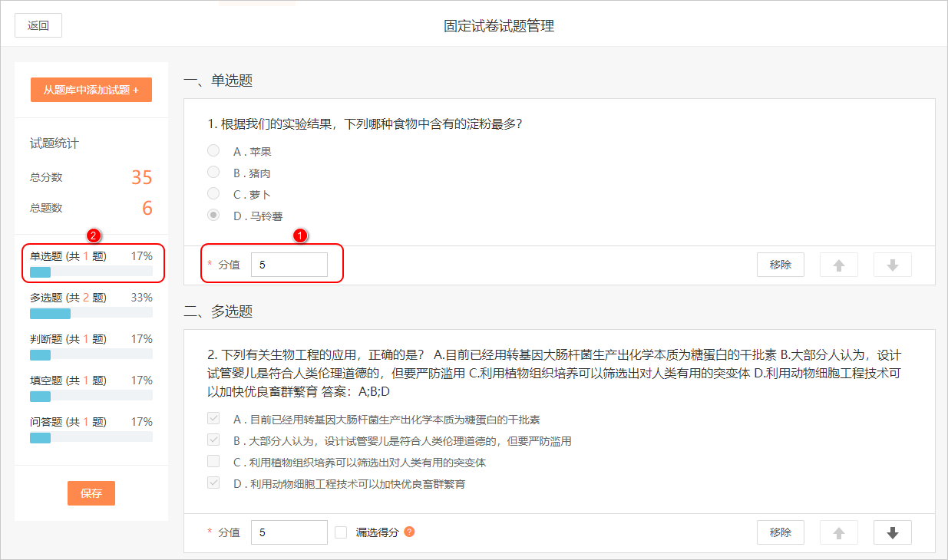
Task: Remove question 1 with 移除 button
Action: click(780, 265)
